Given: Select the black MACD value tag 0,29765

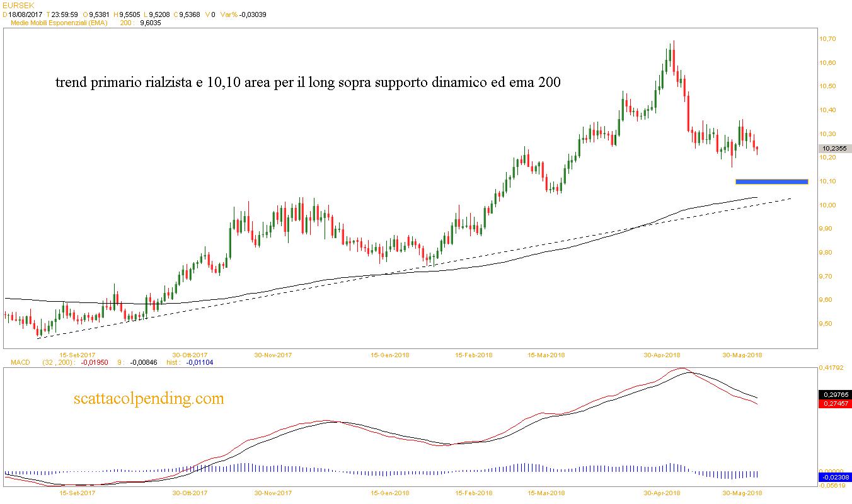Looking at the screenshot, I should [834, 394].
